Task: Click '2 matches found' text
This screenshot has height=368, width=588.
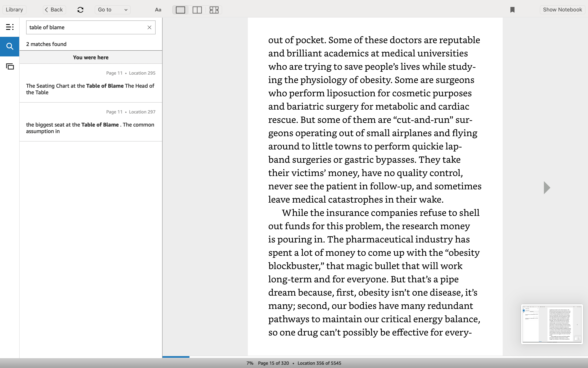Action: [46, 44]
